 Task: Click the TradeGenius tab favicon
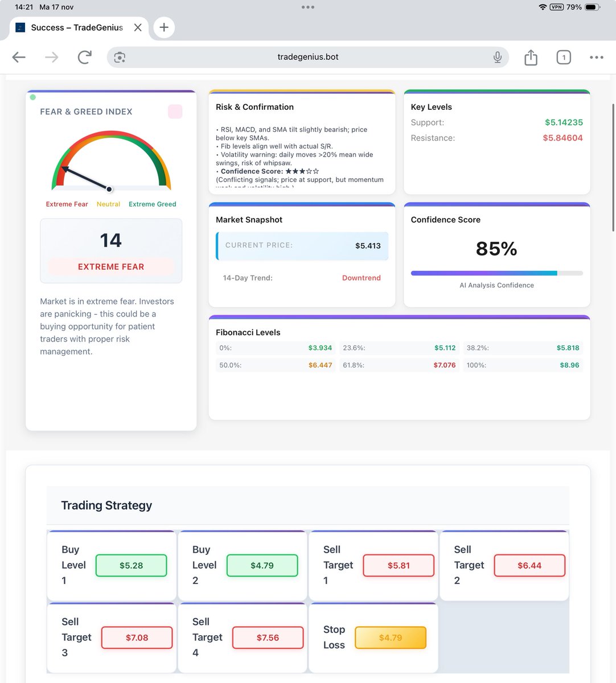pyautogui.click(x=20, y=27)
